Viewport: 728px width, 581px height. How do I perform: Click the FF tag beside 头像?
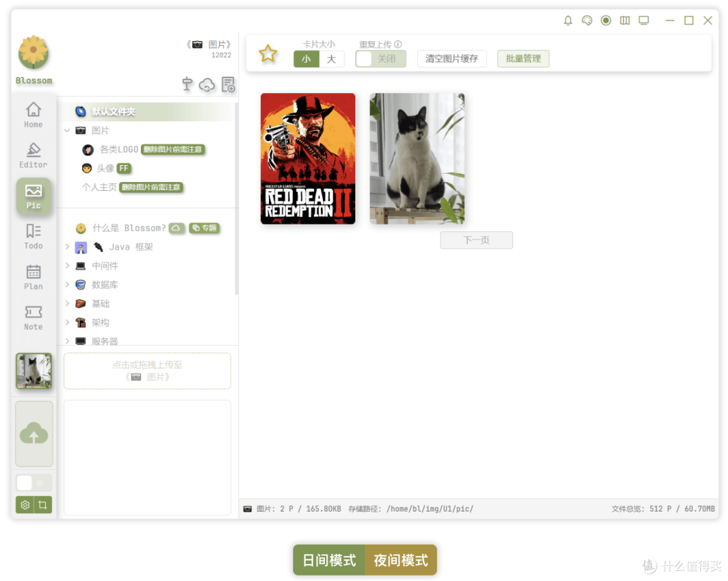pyautogui.click(x=123, y=168)
